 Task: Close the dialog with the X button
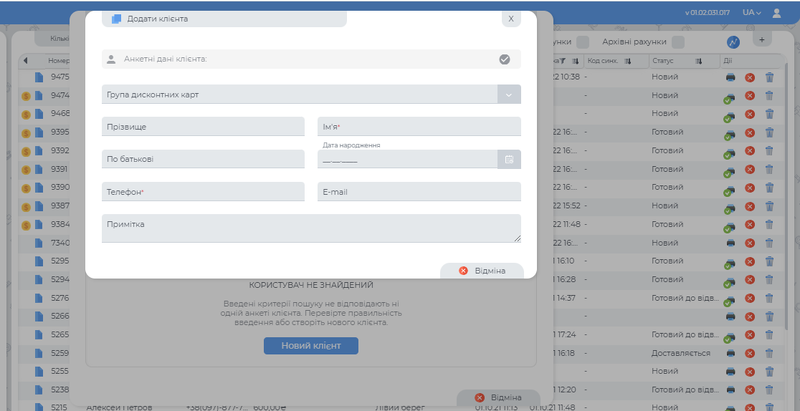[511, 18]
